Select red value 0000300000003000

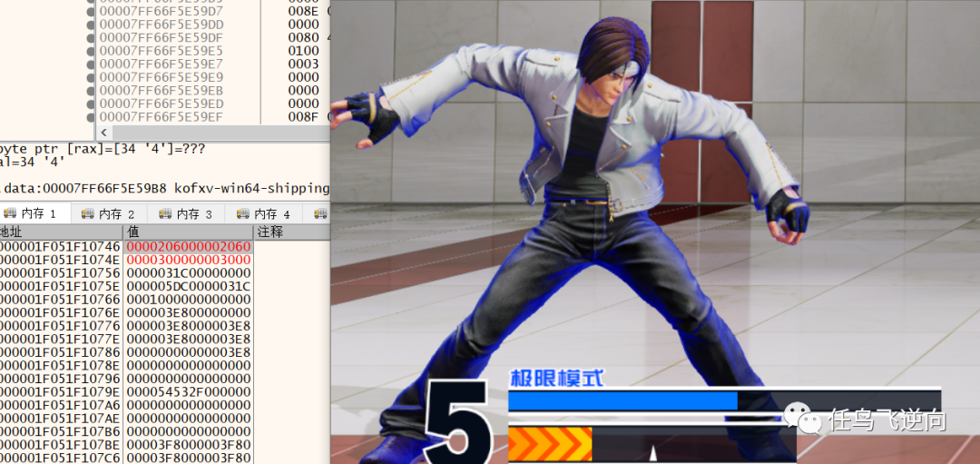(x=189, y=260)
